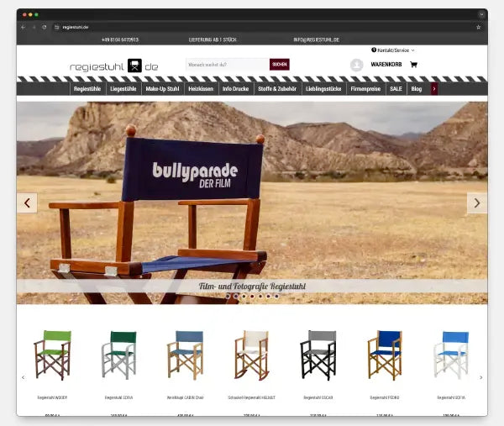This screenshot has width=504, height=426.
Task: Reload the page with the refresh icon
Action: [45, 28]
